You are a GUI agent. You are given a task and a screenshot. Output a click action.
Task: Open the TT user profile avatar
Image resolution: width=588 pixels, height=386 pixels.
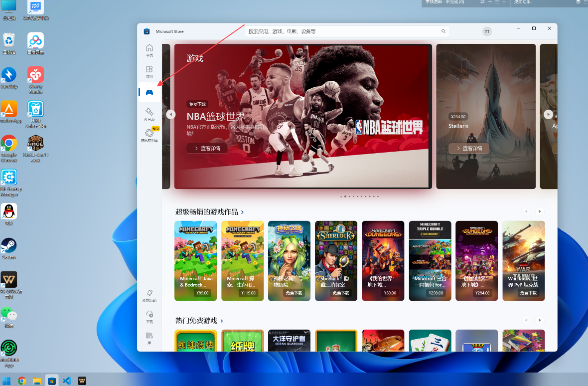tap(487, 31)
